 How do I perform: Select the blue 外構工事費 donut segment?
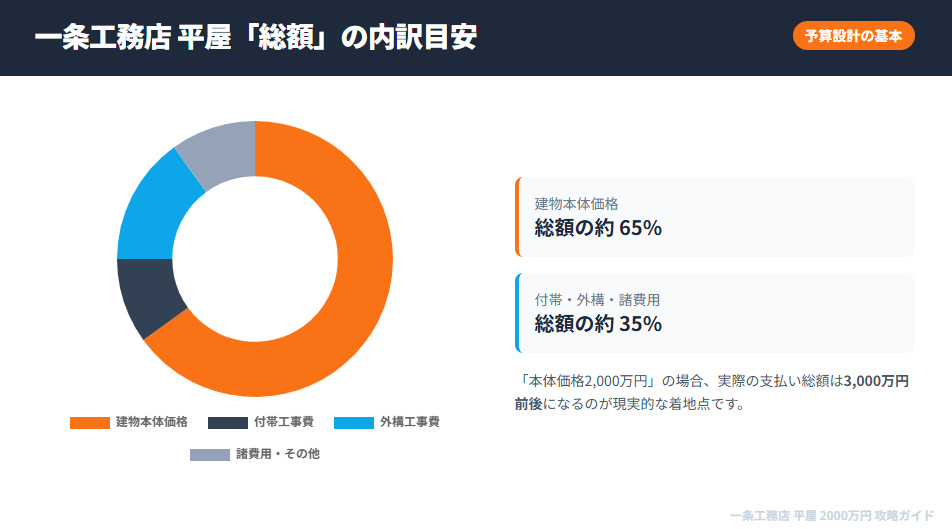(x=152, y=208)
